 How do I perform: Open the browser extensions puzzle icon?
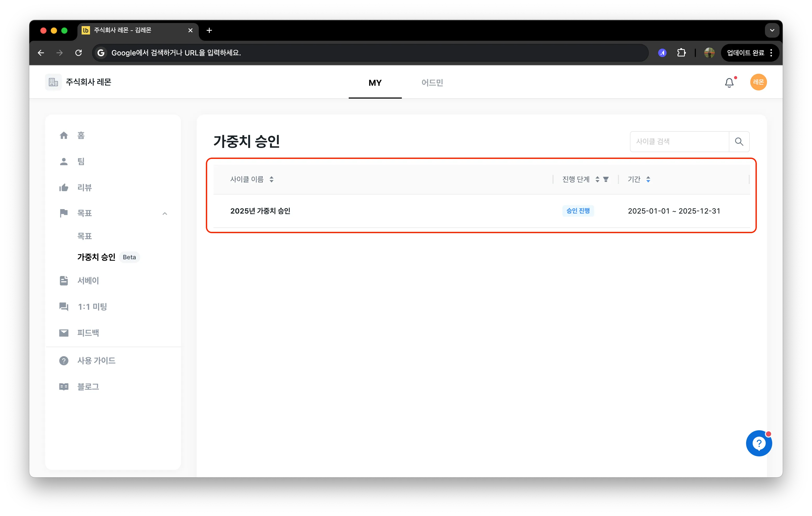(681, 53)
